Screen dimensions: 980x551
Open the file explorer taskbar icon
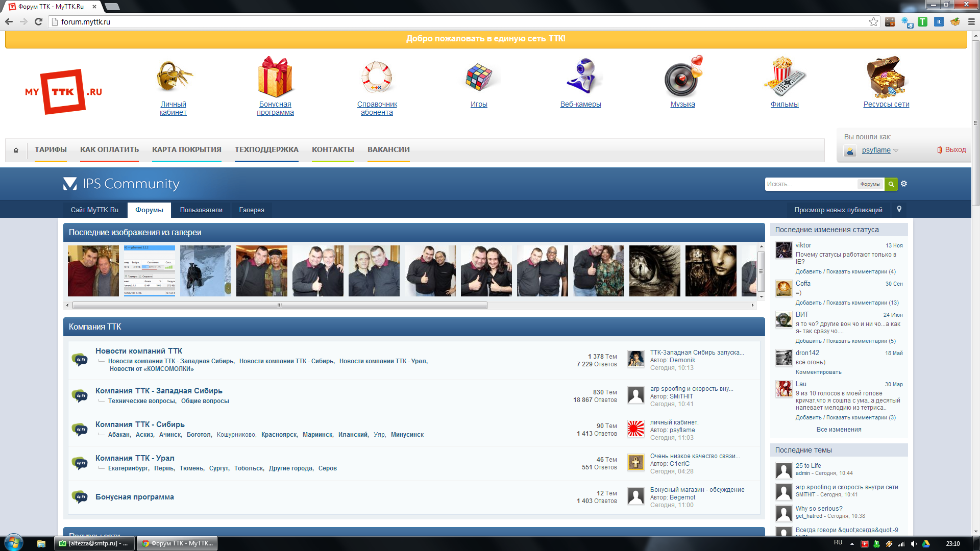(41, 544)
